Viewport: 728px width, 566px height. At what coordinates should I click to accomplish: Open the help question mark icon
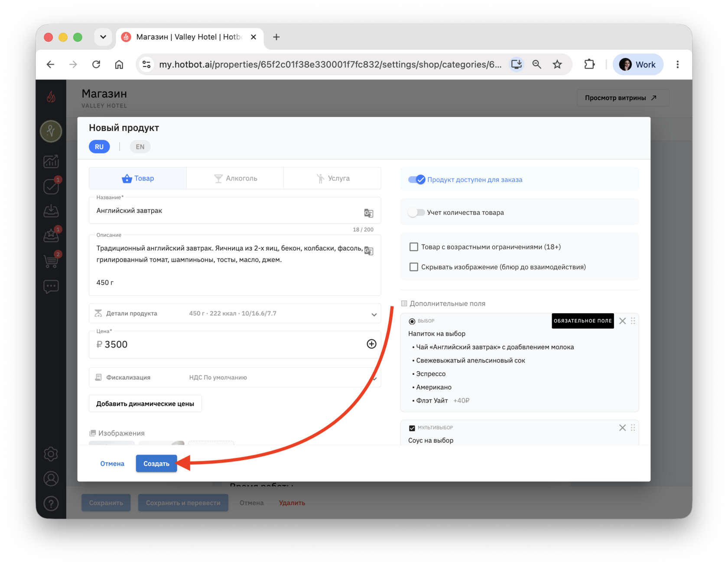(51, 504)
